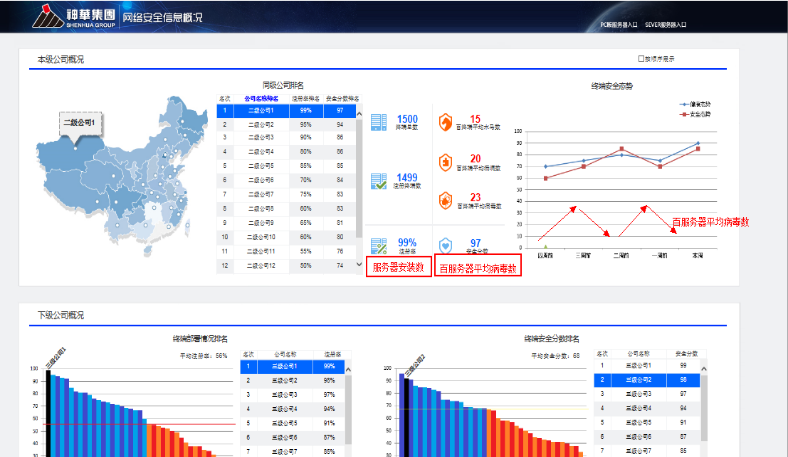Click down arrow of peer ranking table scrollbar
Viewport: 788px width, 457px height.
[x=359, y=264]
